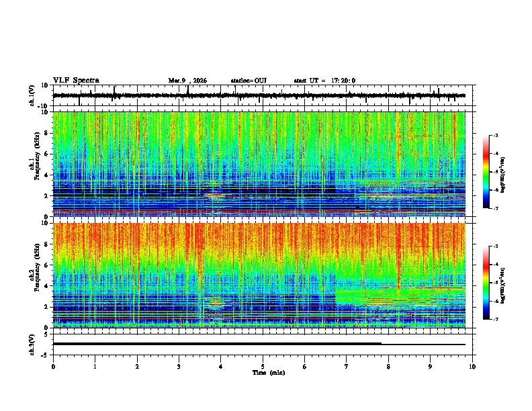
Task: Click the "2" kHz tick of ch.1 spectrogram
Action: (x=47, y=195)
